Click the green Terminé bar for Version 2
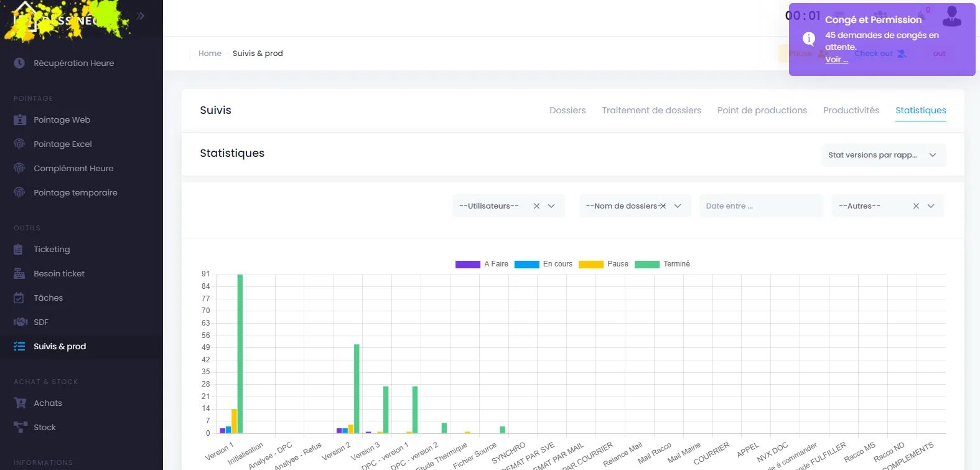Viewport: 980px width, 470px height. coord(357,389)
